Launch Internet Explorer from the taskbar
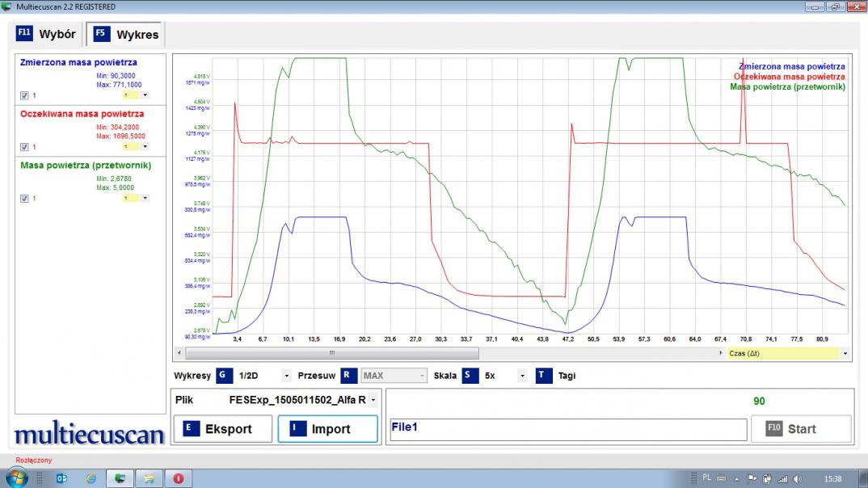The image size is (868, 488). pos(91,478)
